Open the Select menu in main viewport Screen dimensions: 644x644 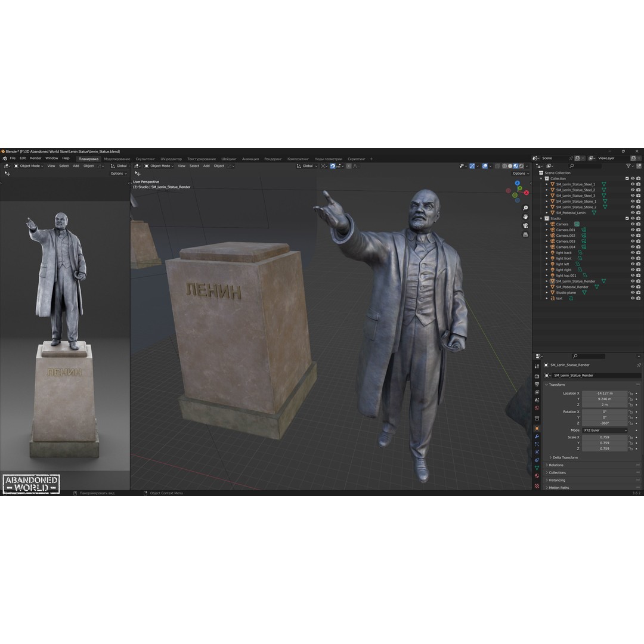[194, 166]
